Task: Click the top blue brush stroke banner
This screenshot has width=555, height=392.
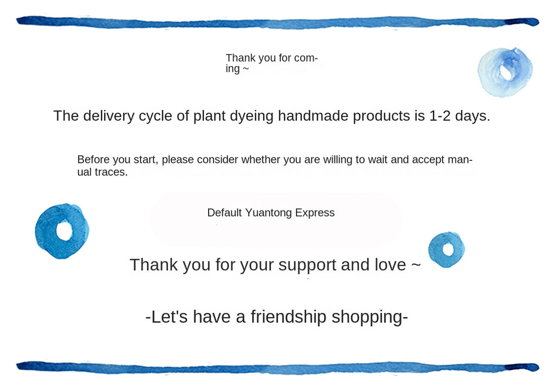Action: pyautogui.click(x=277, y=22)
